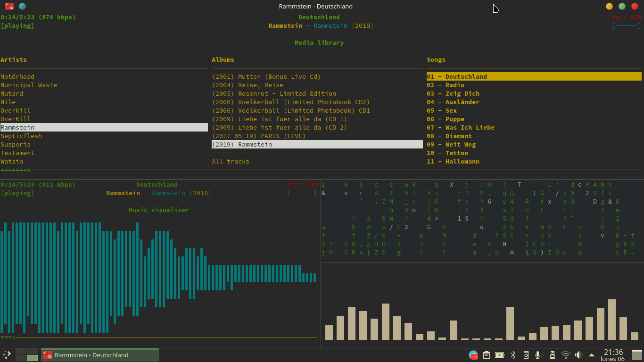
Task: Click the Vol: 98% indicator at the top right
Action: click(x=627, y=17)
